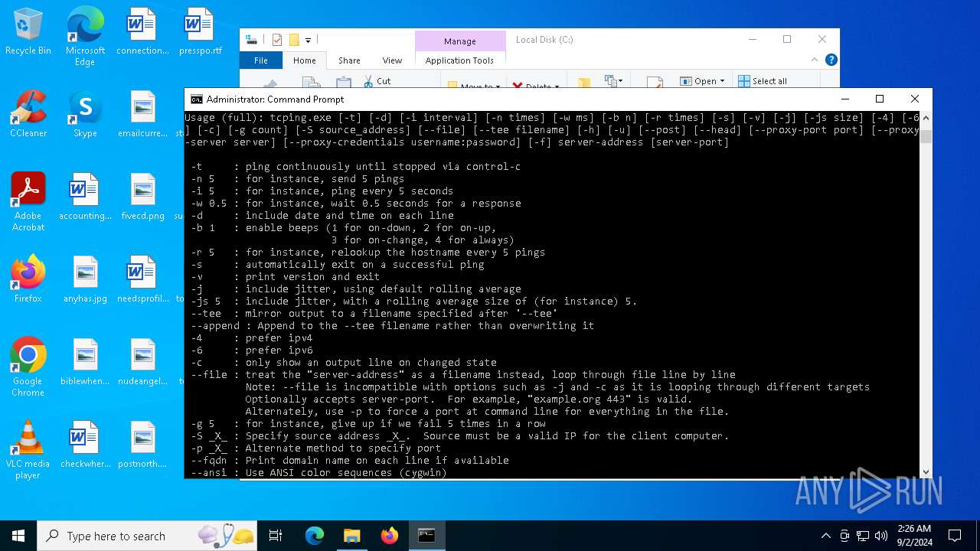Viewport: 980px width, 551px height.
Task: Open File Explorer from taskbar
Action: click(x=352, y=536)
